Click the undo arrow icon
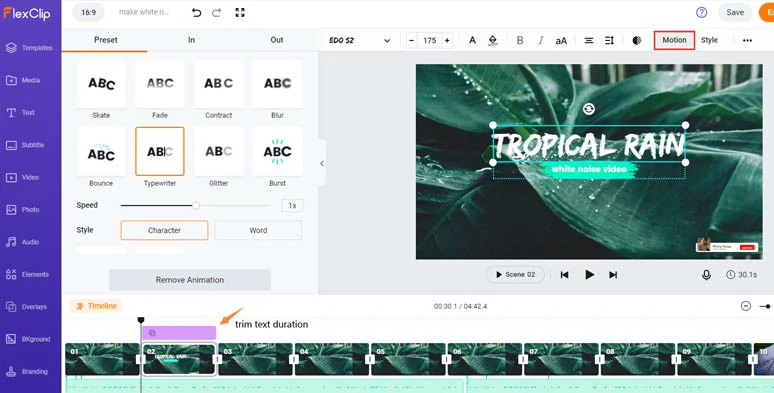Screen dimensions: 774x393 (196, 13)
